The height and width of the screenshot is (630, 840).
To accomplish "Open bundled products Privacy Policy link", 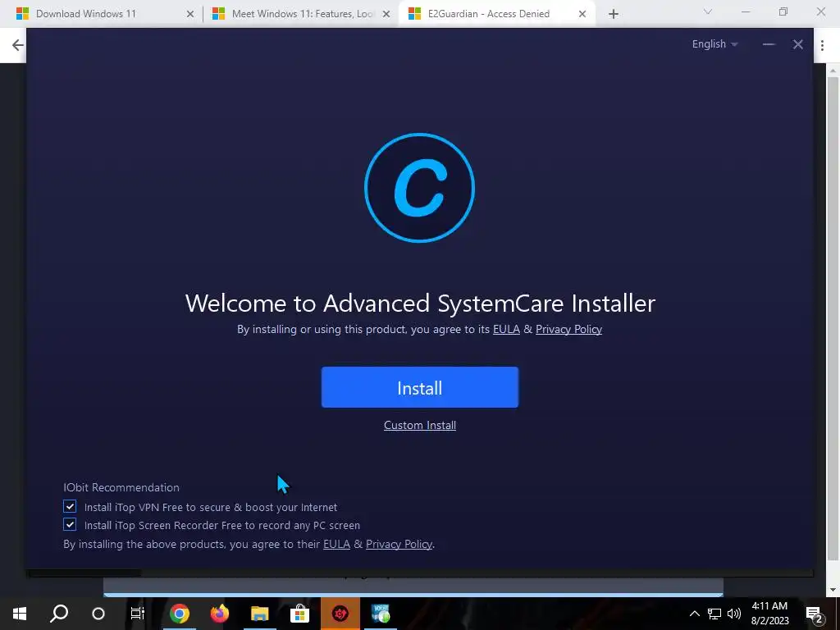I will point(399,545).
